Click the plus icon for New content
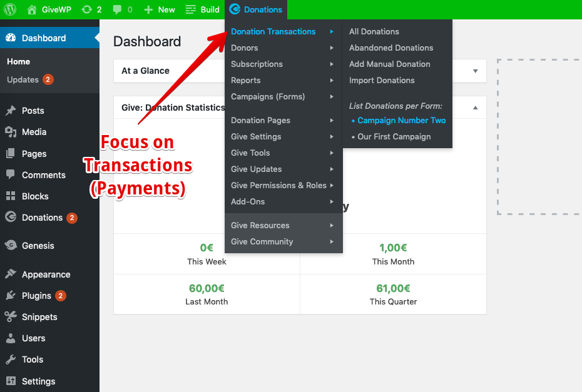This screenshot has width=582, height=392. click(x=148, y=9)
